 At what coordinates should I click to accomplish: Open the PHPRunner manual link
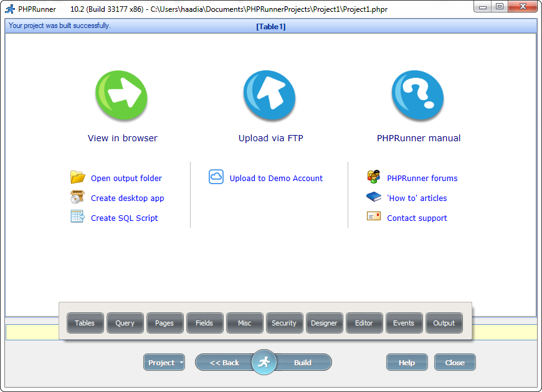[419, 138]
